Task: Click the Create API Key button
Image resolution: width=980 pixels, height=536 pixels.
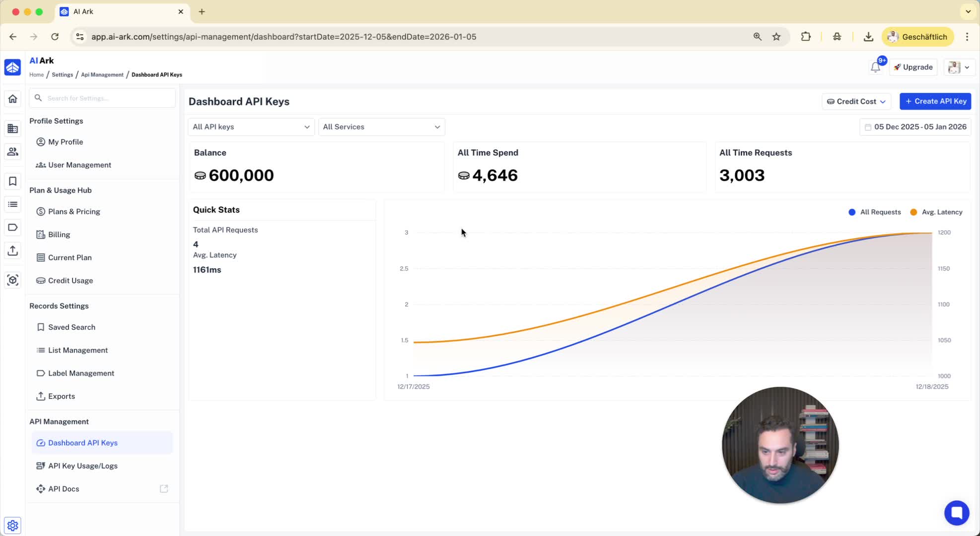Action: [935, 101]
